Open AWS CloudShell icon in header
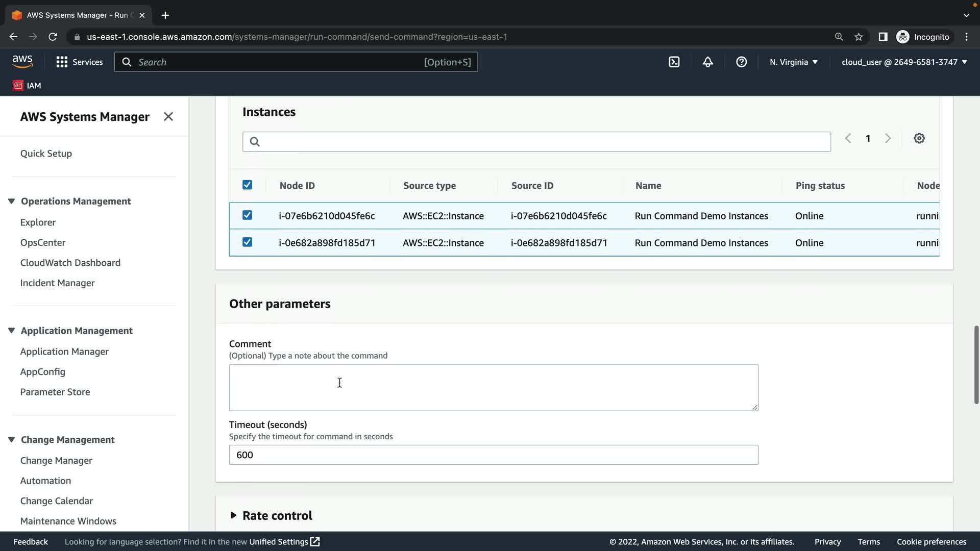 [674, 62]
